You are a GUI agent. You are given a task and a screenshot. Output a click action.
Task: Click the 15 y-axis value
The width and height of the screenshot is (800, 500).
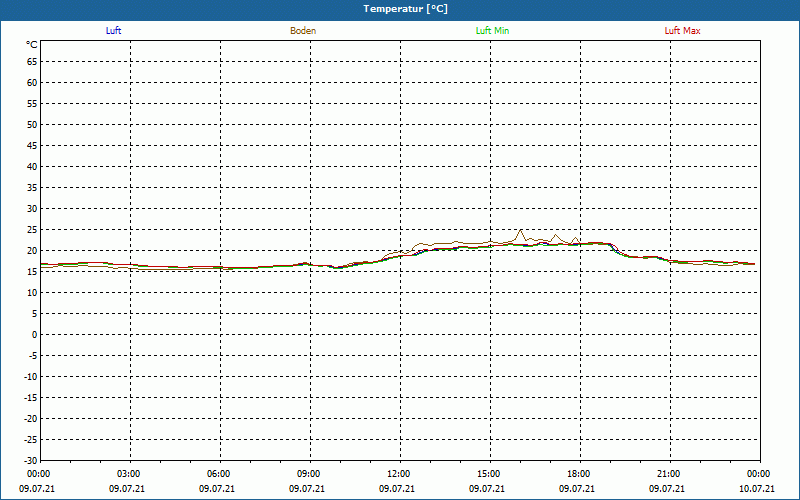coord(32,272)
